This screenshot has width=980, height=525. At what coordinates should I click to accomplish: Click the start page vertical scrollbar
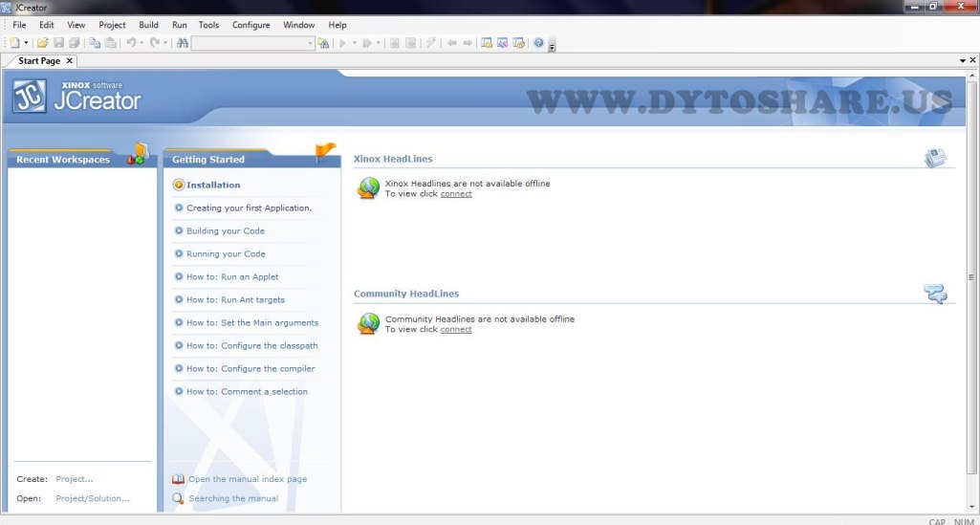(972, 275)
